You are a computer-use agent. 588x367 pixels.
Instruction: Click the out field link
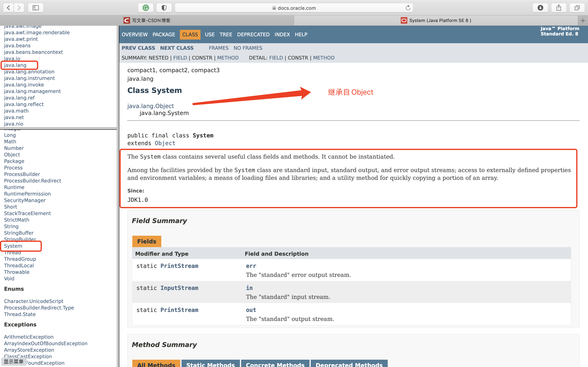point(251,310)
